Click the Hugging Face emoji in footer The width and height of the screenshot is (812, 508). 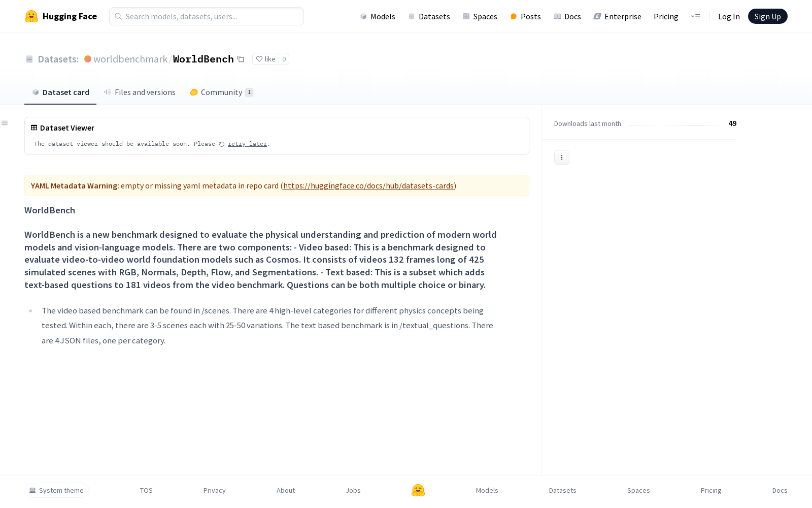click(x=418, y=490)
